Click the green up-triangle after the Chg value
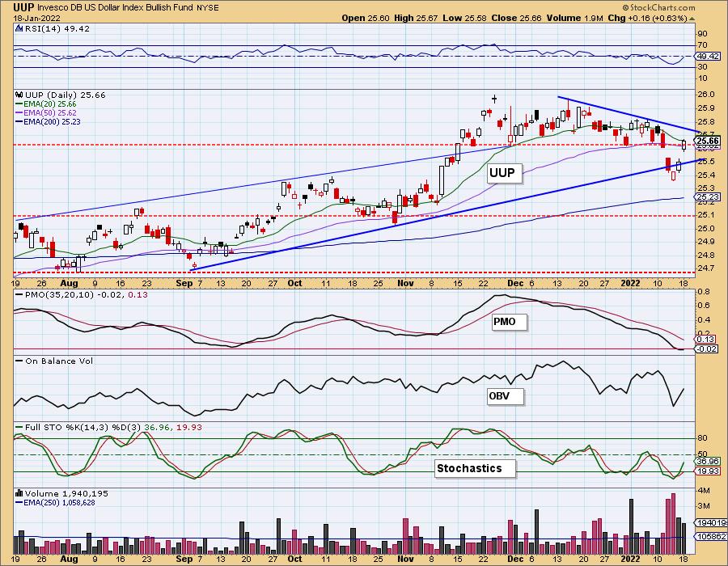The image size is (728, 566). point(692,18)
